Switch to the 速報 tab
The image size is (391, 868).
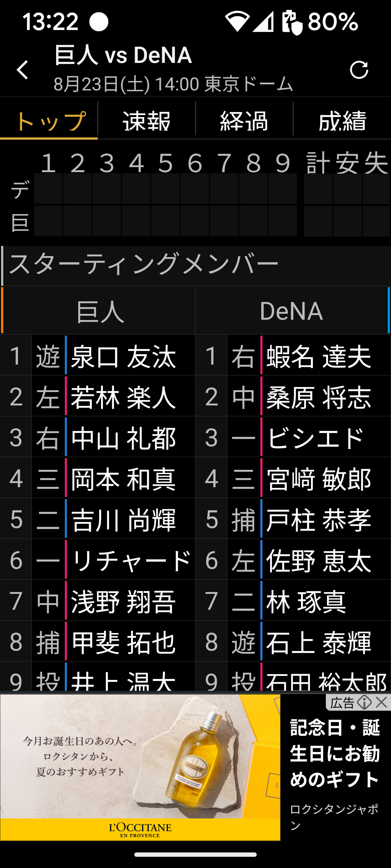[146, 121]
